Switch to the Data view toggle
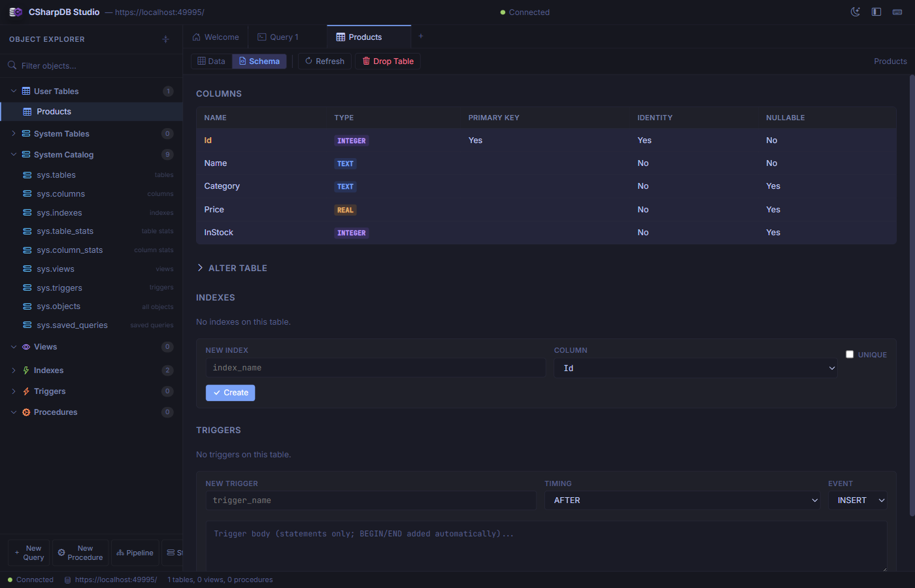 coord(211,61)
